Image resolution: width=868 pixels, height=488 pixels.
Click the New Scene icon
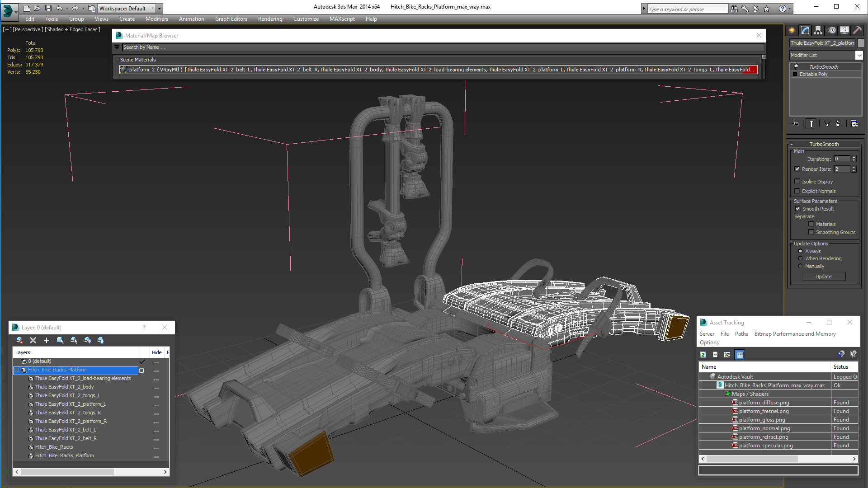pyautogui.click(x=27, y=8)
